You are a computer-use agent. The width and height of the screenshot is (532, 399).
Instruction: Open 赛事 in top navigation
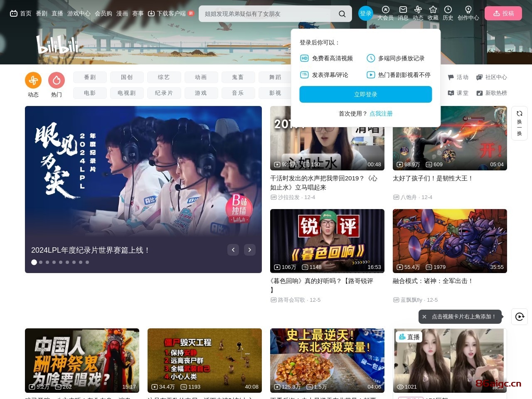click(138, 13)
